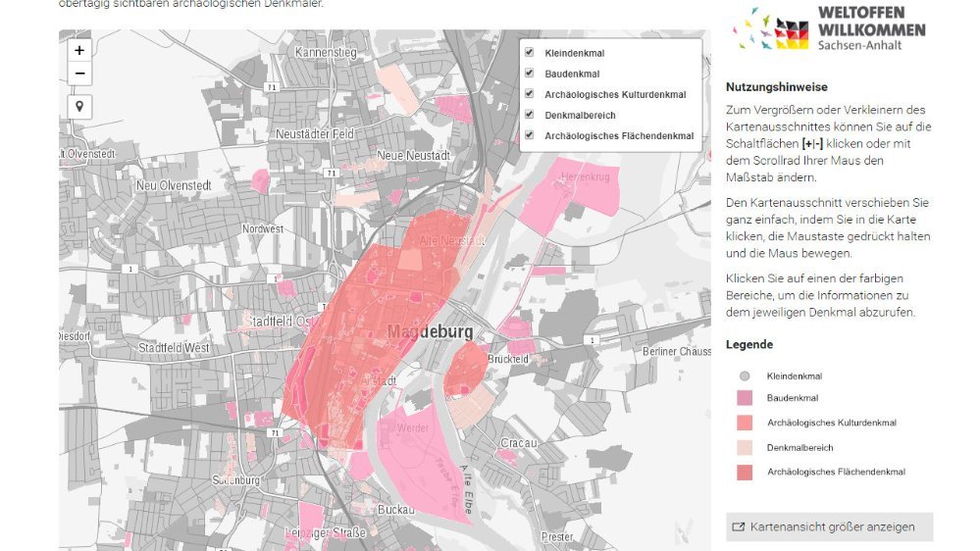Click the Archäologisches Kulturdenkmal legend swatch

tap(745, 423)
